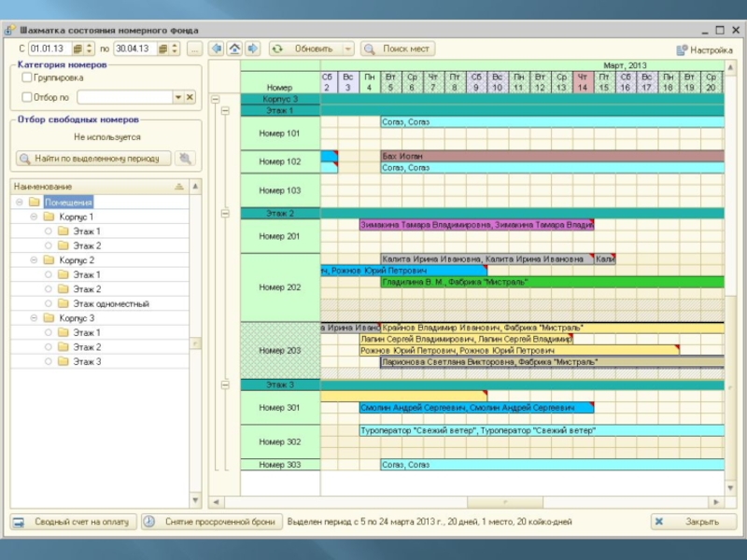This screenshot has width=747, height=560.
Task: Clear the Отбор по filter with X icon
Action: click(x=190, y=97)
